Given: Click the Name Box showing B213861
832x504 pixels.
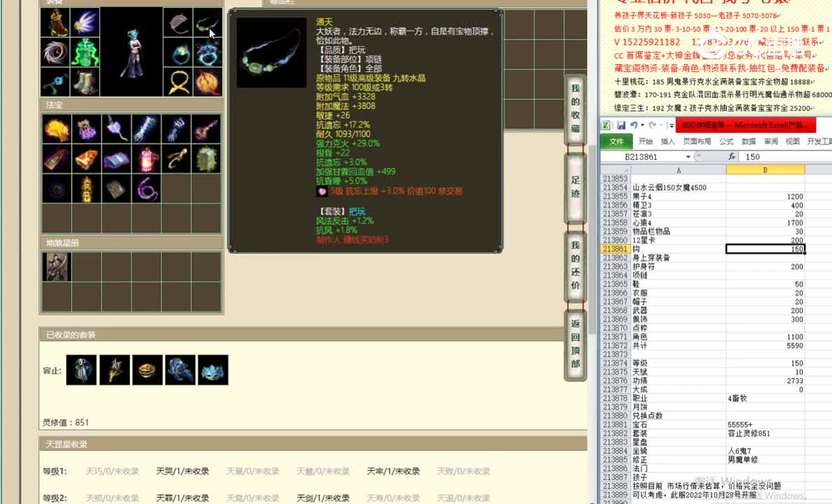Looking at the screenshot, I should coord(642,157).
